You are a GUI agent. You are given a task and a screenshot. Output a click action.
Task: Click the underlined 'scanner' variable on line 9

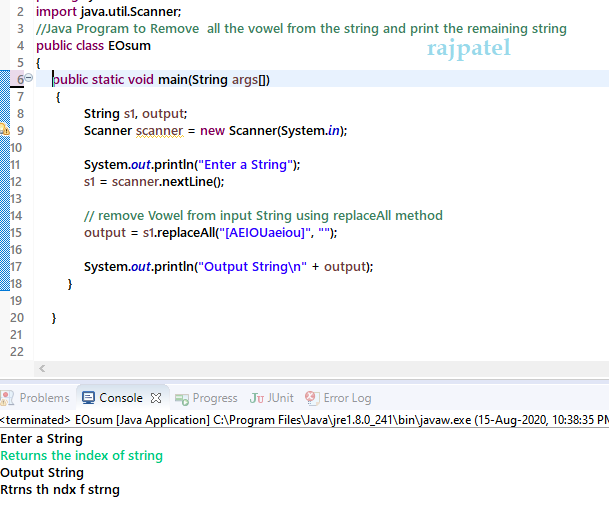[159, 131]
